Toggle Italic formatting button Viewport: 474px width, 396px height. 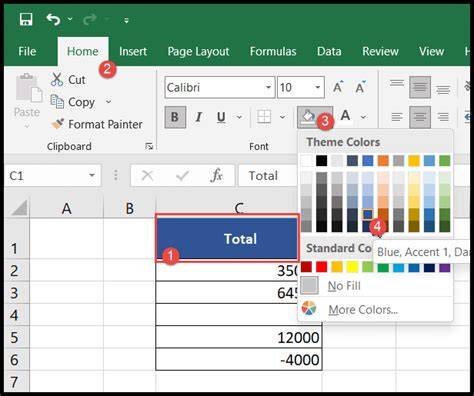point(199,117)
